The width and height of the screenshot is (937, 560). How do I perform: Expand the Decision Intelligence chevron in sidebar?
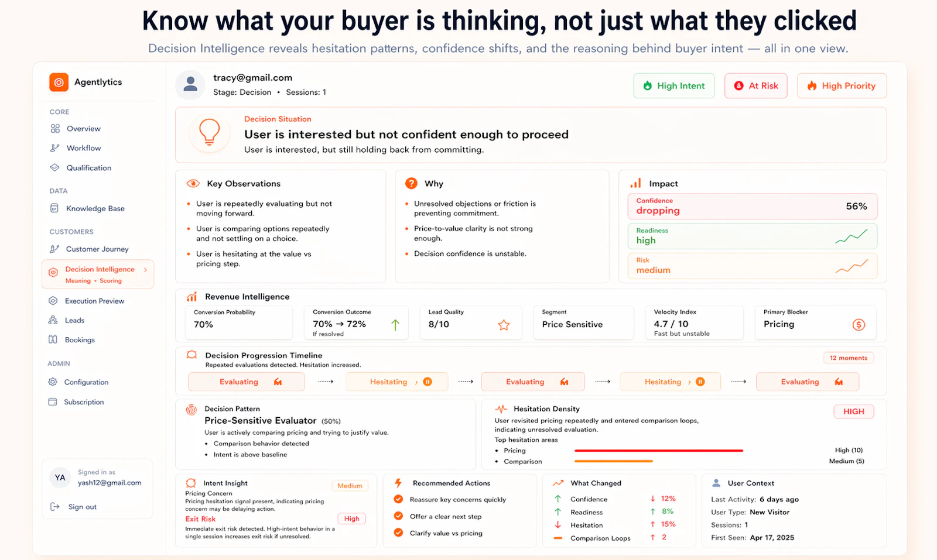145,270
